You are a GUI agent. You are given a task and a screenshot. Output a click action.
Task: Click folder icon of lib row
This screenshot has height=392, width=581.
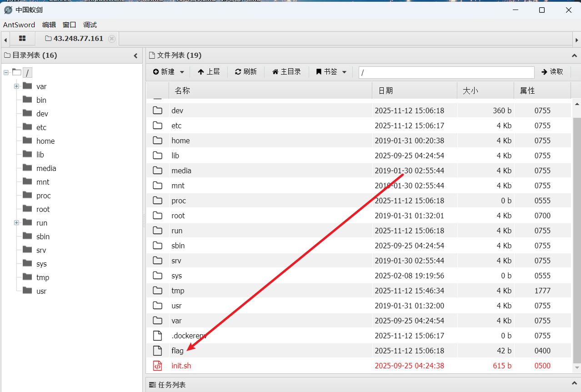point(157,156)
